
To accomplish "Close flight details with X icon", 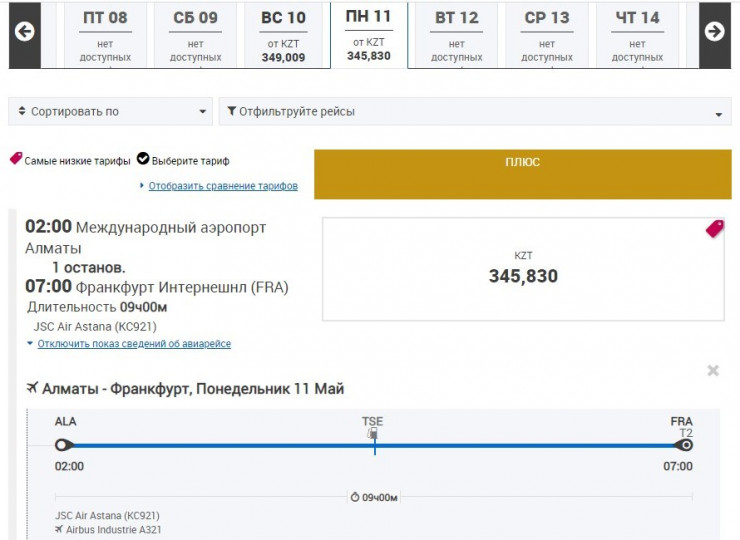I will pos(713,371).
